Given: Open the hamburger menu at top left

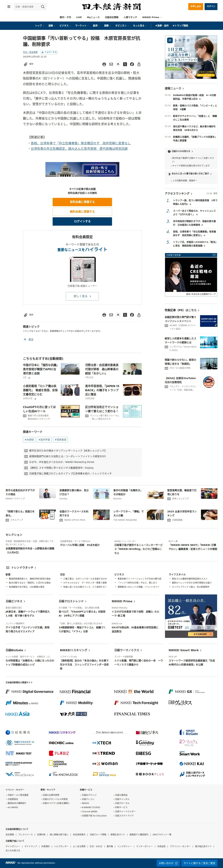Looking at the screenshot, I should (9, 6).
